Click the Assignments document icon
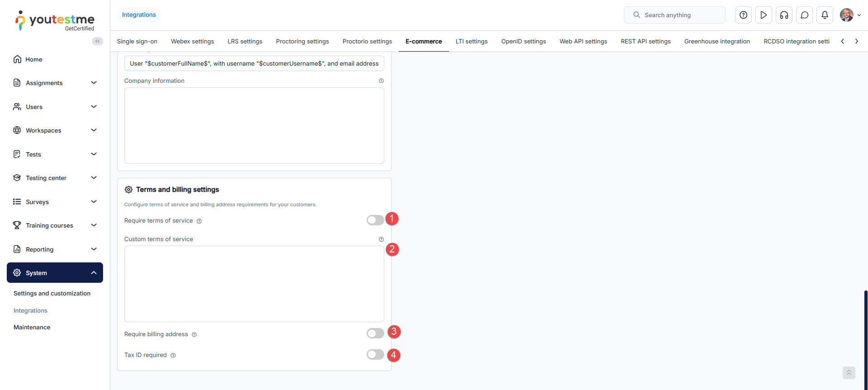The height and width of the screenshot is (390, 868). click(17, 83)
